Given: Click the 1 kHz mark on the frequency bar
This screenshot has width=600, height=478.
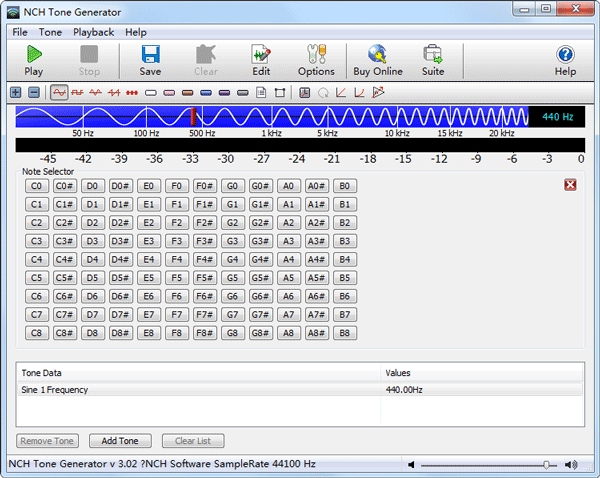Looking at the screenshot, I should click(x=271, y=132).
